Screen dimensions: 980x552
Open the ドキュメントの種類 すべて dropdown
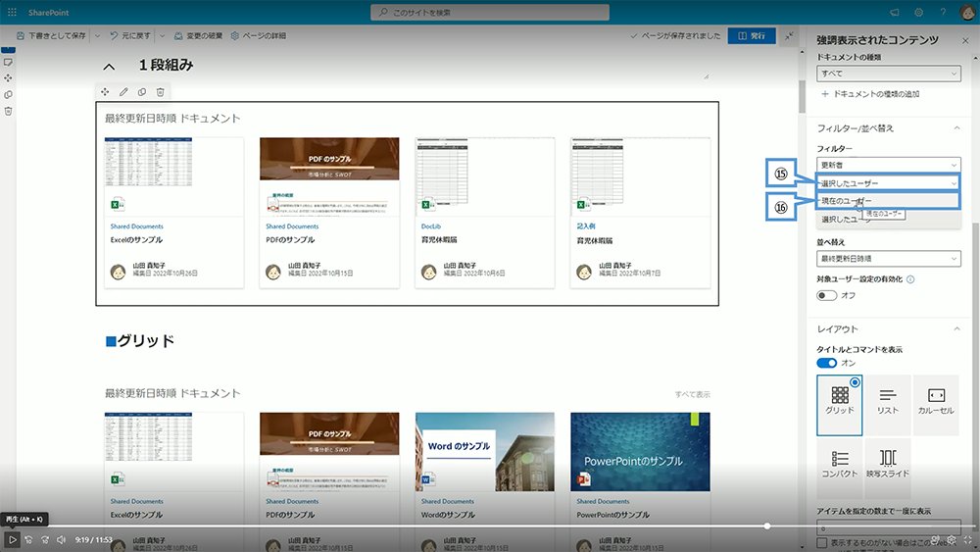coord(888,74)
